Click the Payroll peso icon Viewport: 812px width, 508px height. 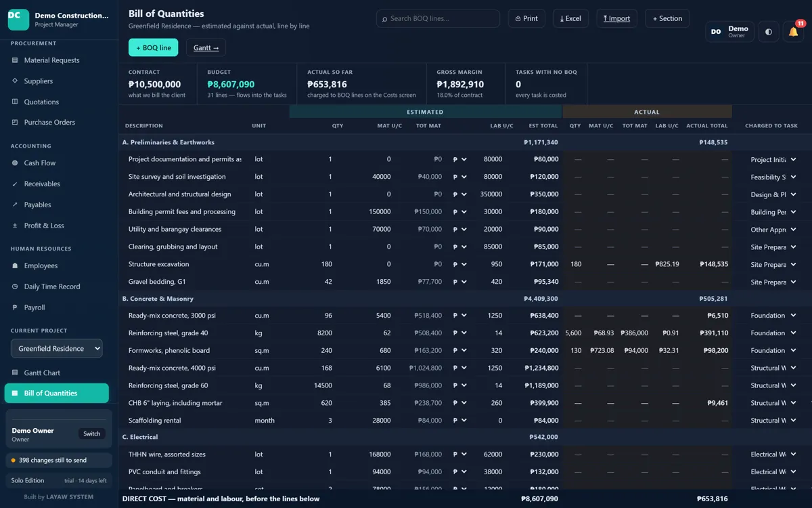15,308
